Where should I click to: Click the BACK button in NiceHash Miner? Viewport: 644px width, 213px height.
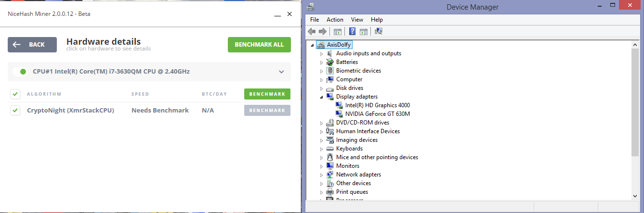pyautogui.click(x=32, y=45)
